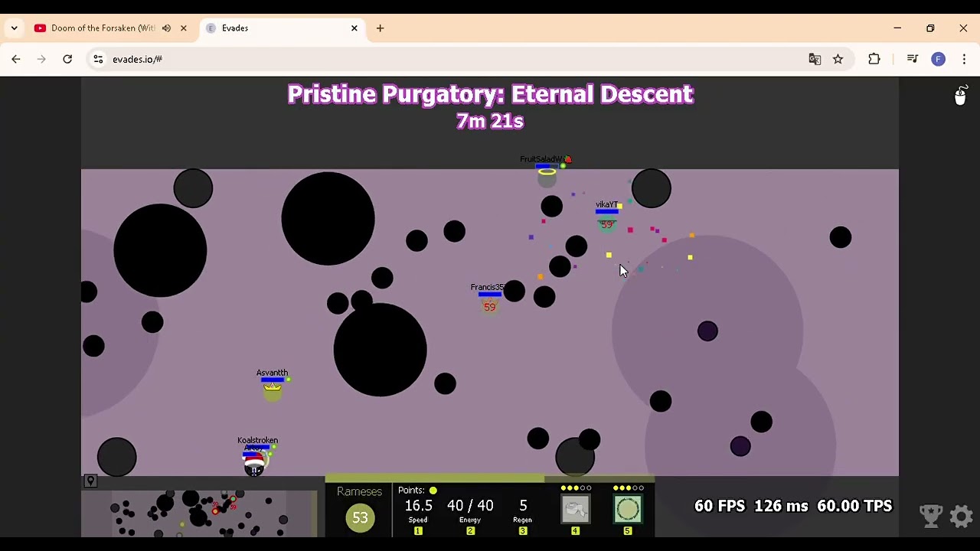The height and width of the screenshot is (551, 980).
Task: Open the tab search dropdown arrow
Action: point(14,28)
